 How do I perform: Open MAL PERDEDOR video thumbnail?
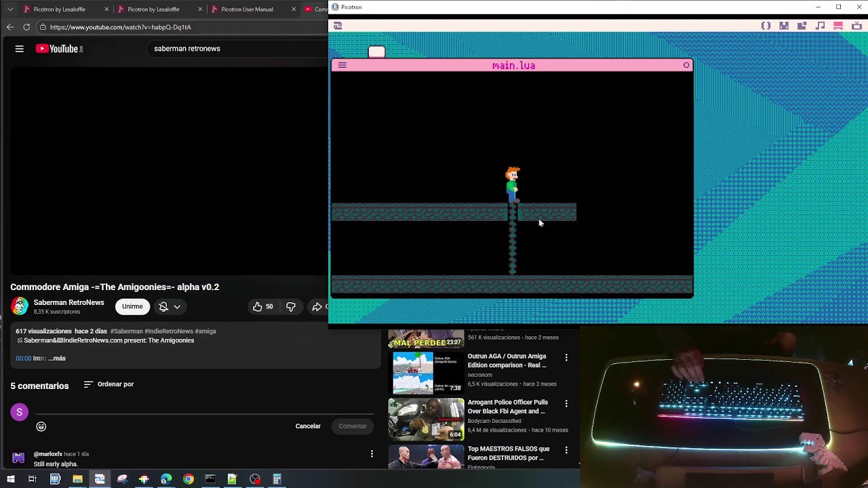(427, 338)
